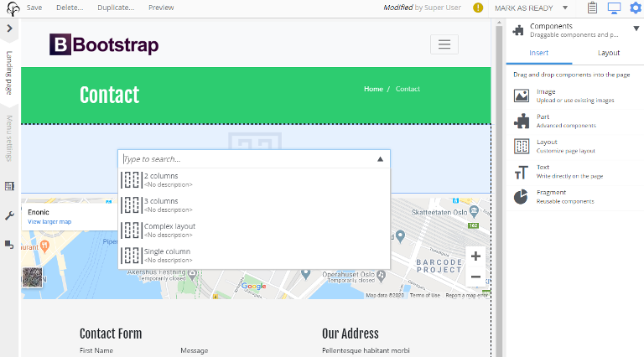Select the Text component icon

click(522, 172)
